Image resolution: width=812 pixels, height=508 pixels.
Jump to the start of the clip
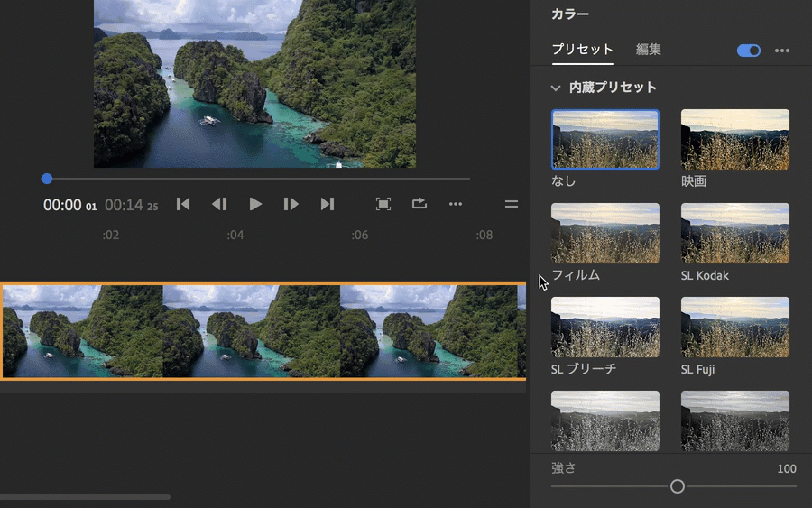[x=183, y=204]
